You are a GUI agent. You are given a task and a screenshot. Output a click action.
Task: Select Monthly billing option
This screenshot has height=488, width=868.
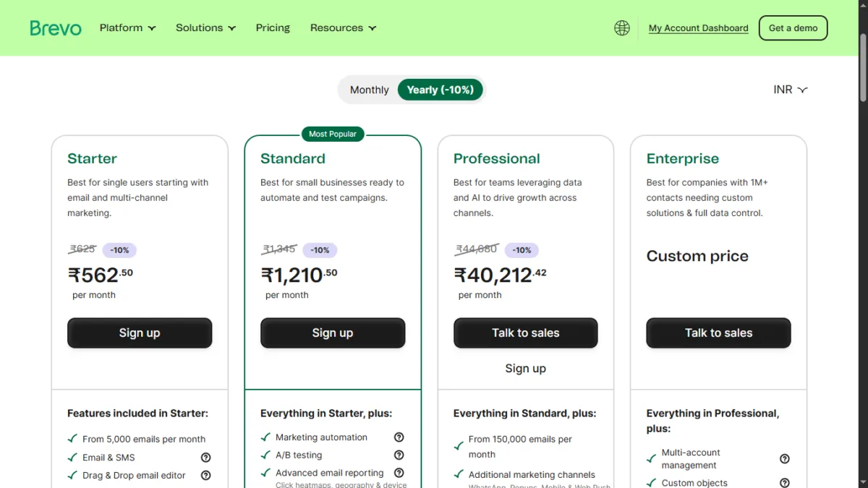(x=369, y=90)
